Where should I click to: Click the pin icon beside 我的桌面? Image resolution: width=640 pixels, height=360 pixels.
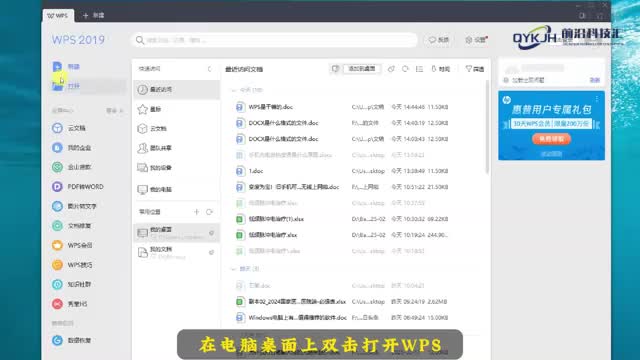coord(211,233)
